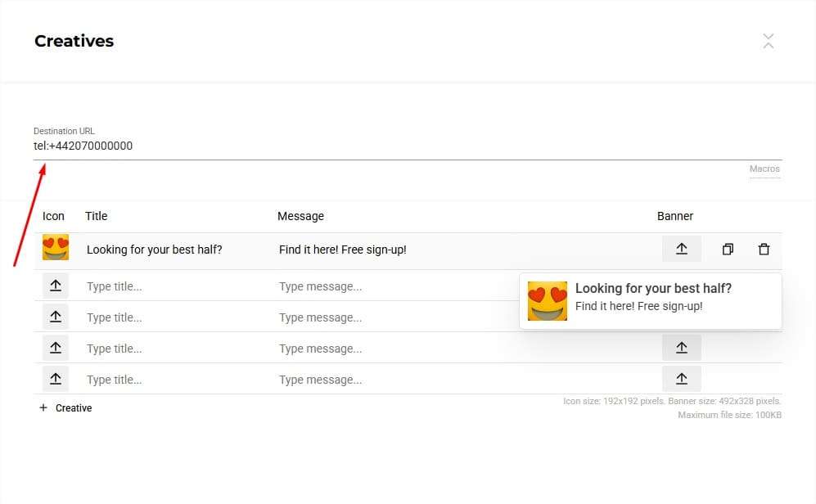816x504 pixels.
Task: Click the heart-eyes emoji icon in first creative row
Action: point(56,248)
